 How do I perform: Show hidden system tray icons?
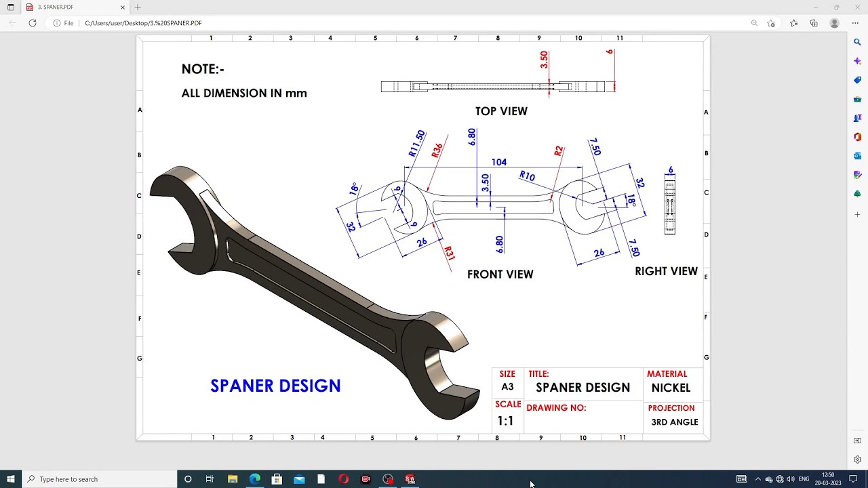[758, 479]
